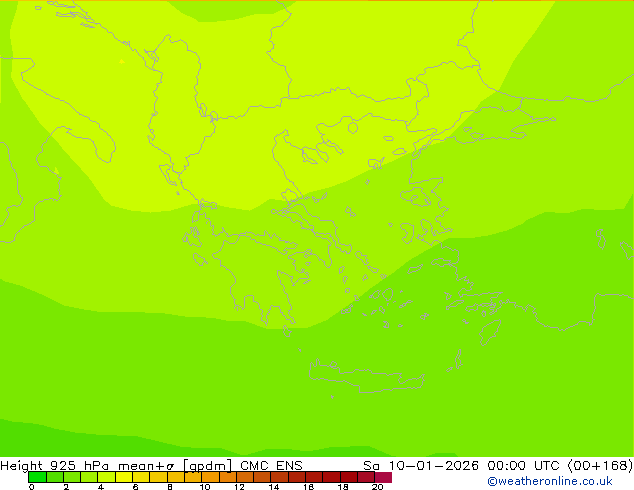Click the 'CMC ENS' model label

click(x=271, y=466)
